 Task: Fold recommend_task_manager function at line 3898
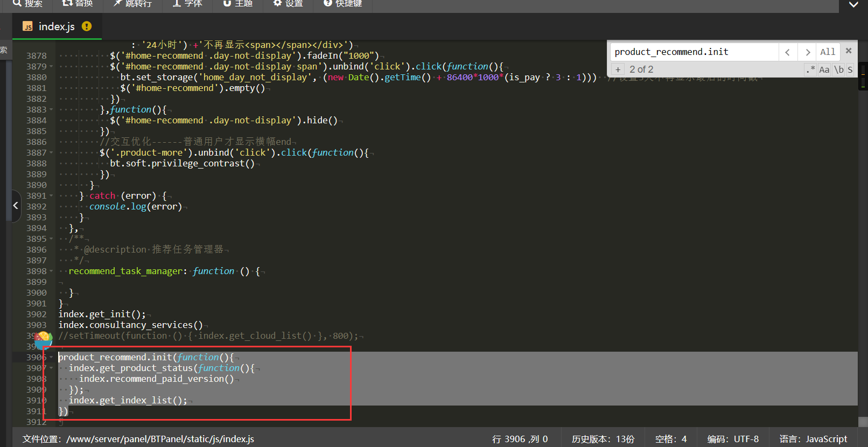(x=51, y=271)
